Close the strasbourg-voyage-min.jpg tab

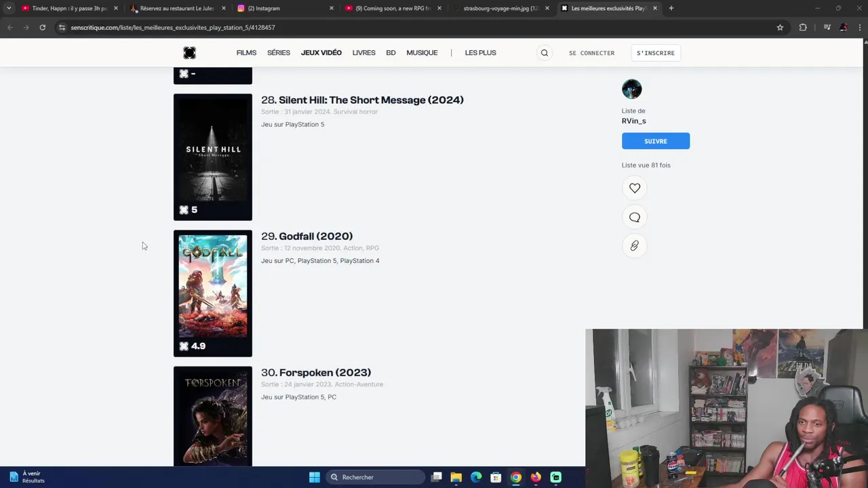(547, 8)
